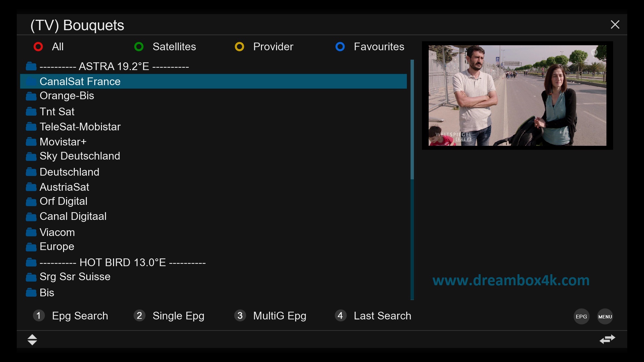
Task: Click folder icon beside Deutschland
Action: pos(31,172)
